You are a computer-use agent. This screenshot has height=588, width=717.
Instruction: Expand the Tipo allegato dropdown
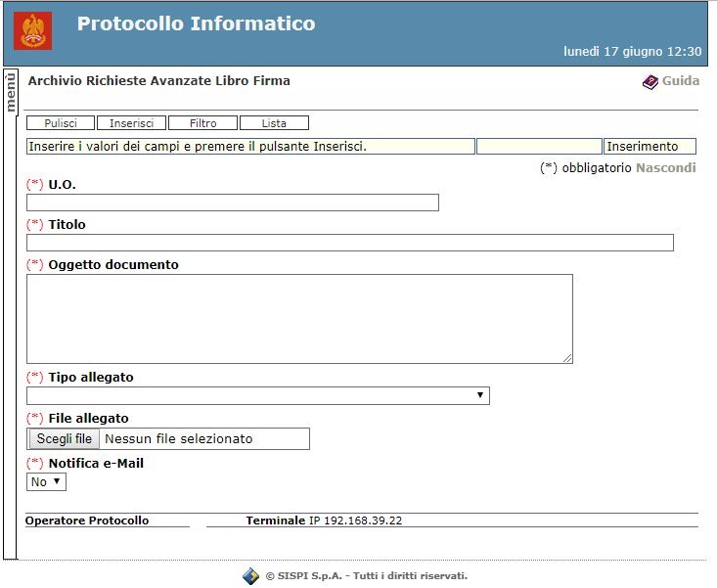258,395
